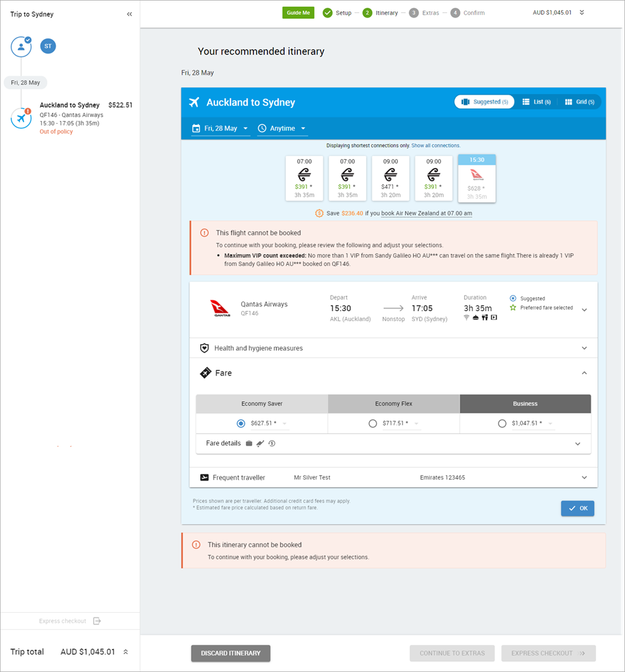Expand the Fare details row
The image size is (625, 672).
click(x=578, y=444)
